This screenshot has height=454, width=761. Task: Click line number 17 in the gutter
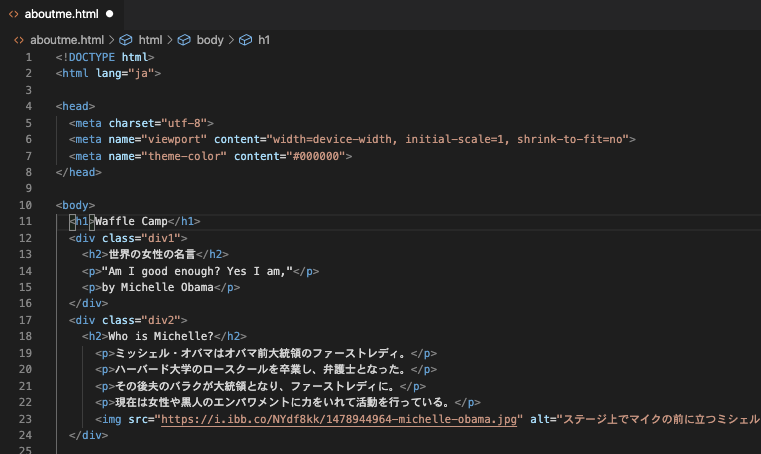click(x=25, y=320)
